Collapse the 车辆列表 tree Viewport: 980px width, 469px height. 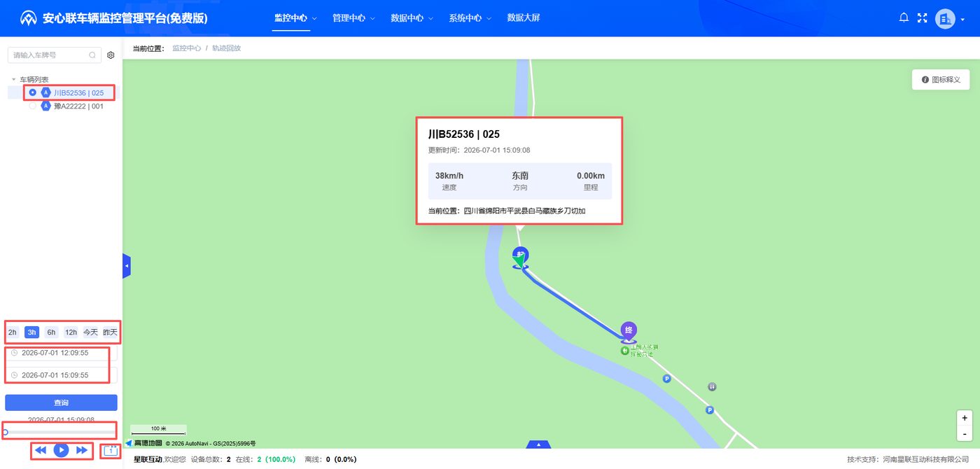[x=13, y=79]
